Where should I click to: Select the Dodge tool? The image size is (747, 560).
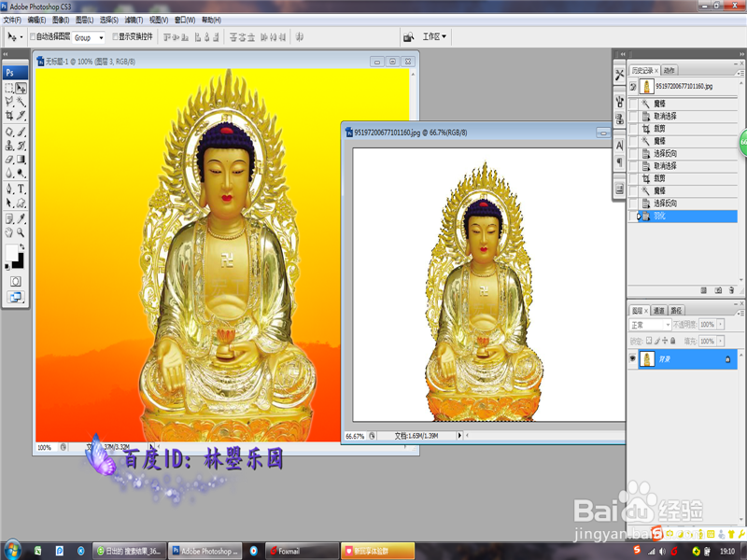coord(21,173)
